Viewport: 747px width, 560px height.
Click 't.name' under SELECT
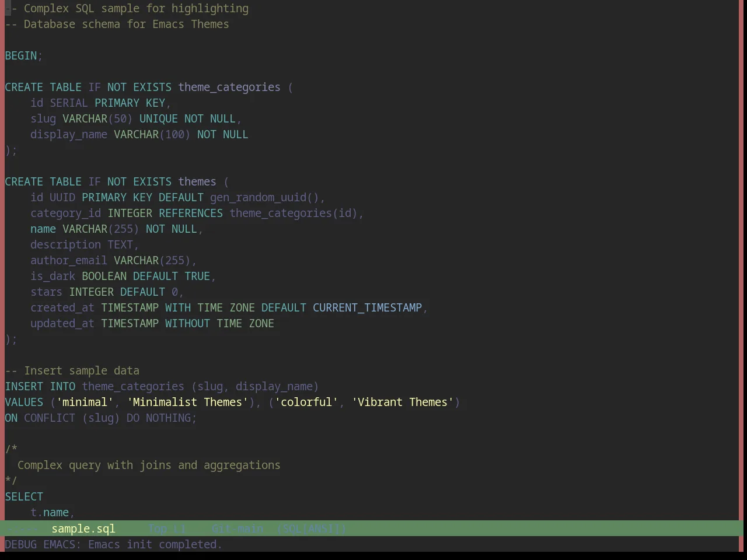click(50, 513)
